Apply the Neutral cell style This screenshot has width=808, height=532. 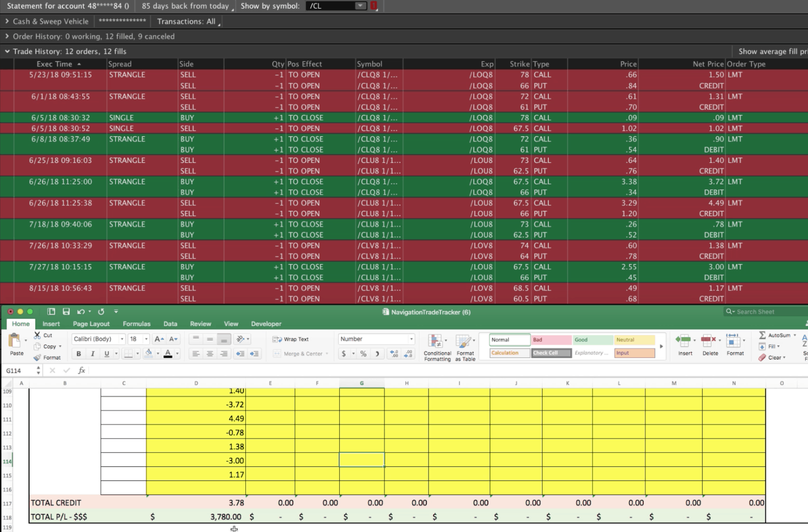click(x=634, y=340)
